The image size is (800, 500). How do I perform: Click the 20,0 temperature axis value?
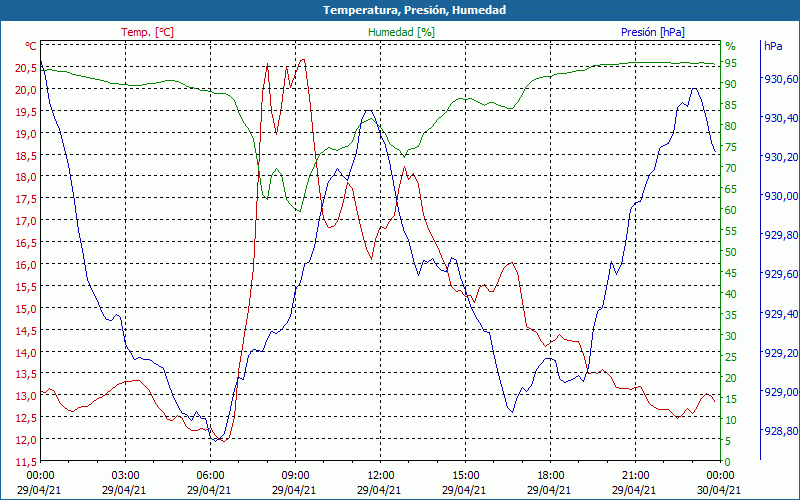point(26,90)
